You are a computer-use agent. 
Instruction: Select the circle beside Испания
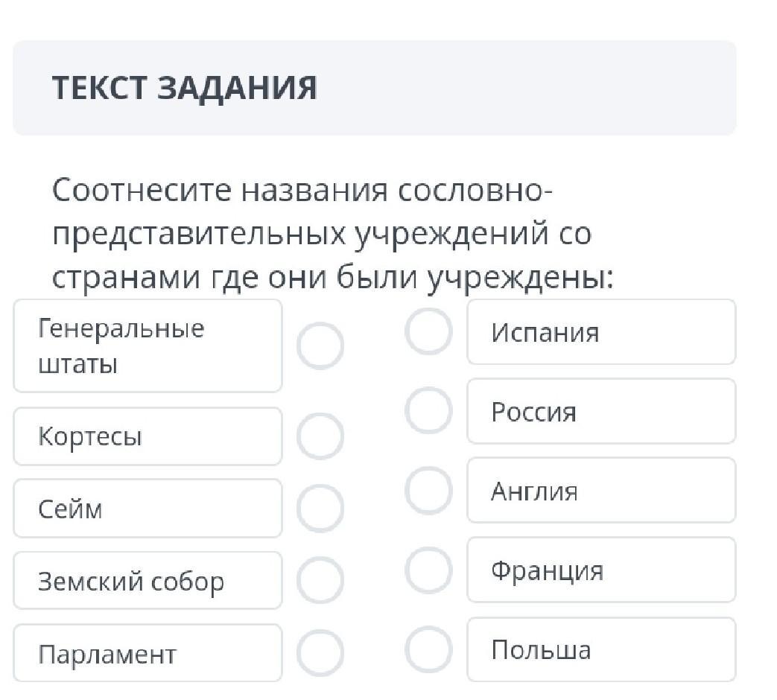click(x=428, y=331)
